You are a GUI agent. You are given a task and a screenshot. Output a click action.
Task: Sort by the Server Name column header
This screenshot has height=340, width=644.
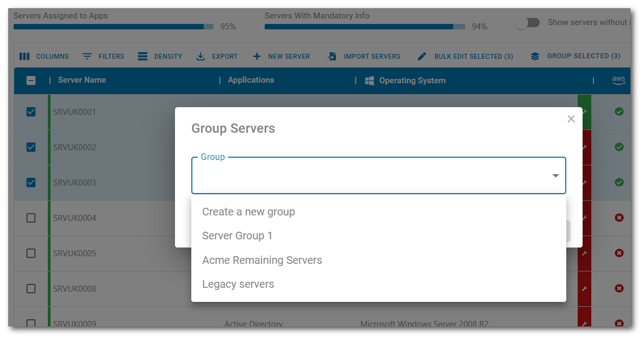click(82, 80)
